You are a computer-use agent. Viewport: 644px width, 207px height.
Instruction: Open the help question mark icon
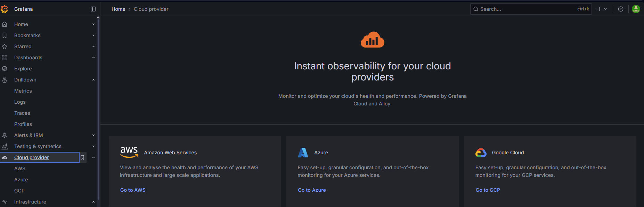coord(621,9)
